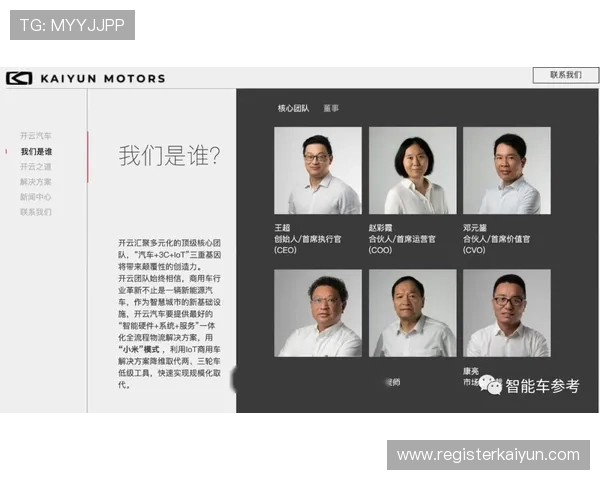Click the portrait of 邓元鋆
Viewport: 600px width, 480px height.
click(507, 170)
